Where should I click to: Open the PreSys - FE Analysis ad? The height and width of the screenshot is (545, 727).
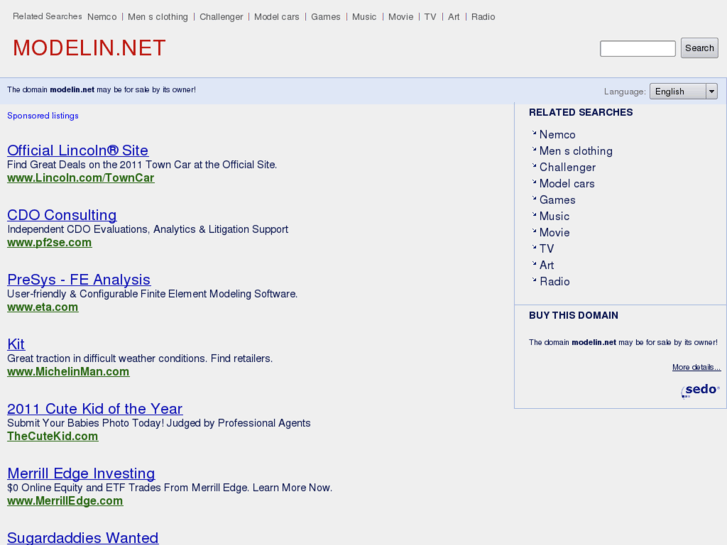coord(78,280)
